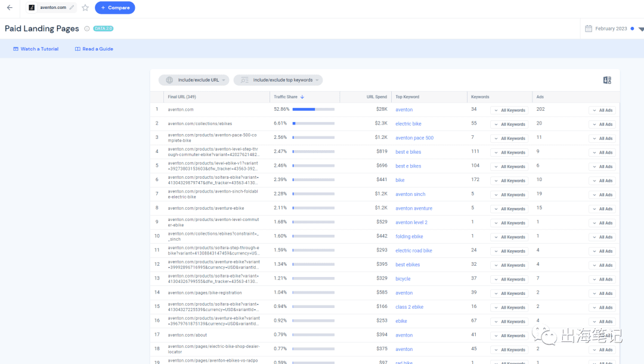Click the aventon.com domain chip
The image size is (644, 364).
tap(52, 7)
